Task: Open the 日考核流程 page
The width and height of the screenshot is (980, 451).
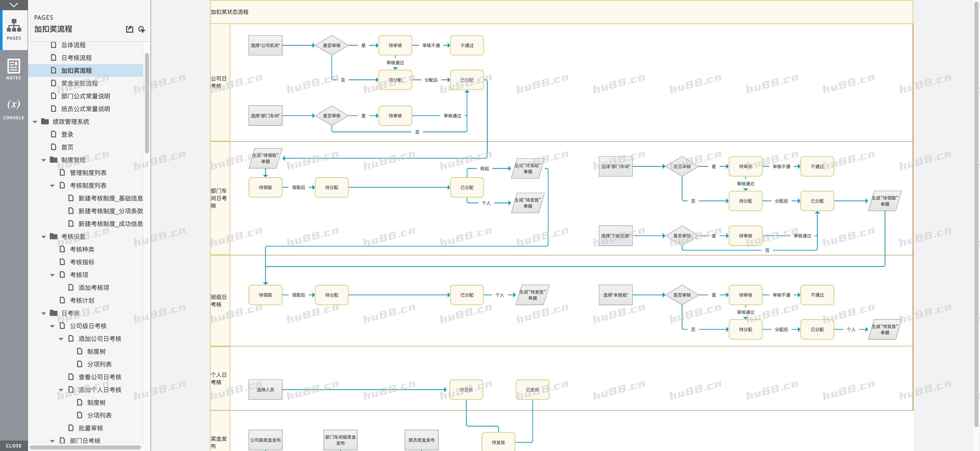Action: tap(77, 58)
